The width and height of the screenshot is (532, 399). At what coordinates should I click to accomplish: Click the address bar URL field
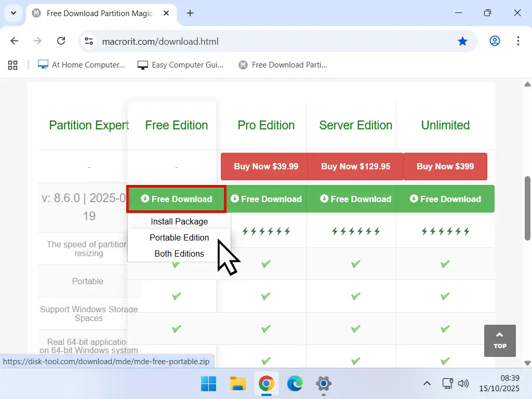point(270,41)
